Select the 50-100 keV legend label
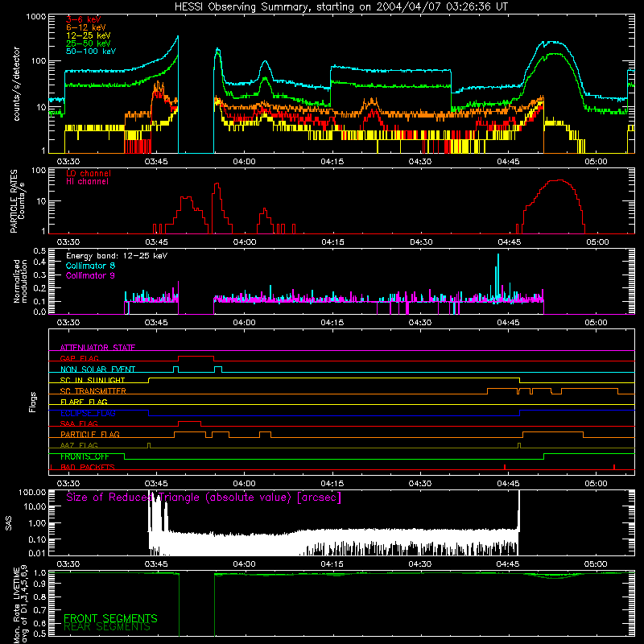Image resolution: width=644 pixels, height=644 pixels. click(91, 52)
